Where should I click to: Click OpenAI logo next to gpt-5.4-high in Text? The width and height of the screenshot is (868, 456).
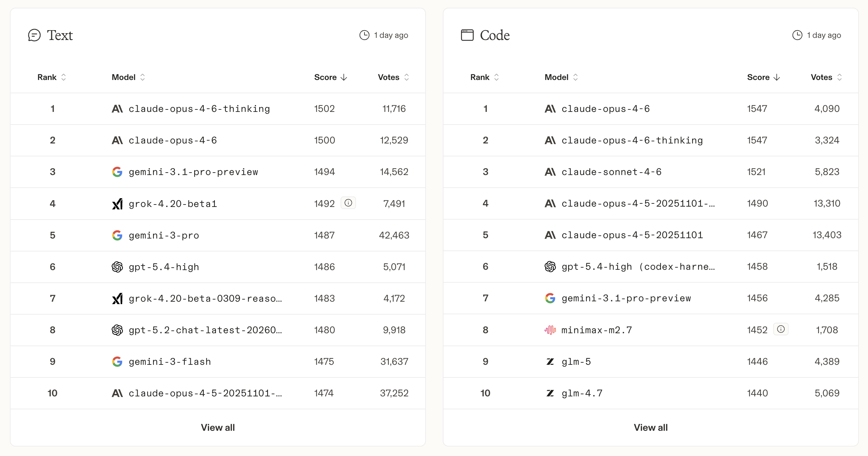click(x=117, y=267)
